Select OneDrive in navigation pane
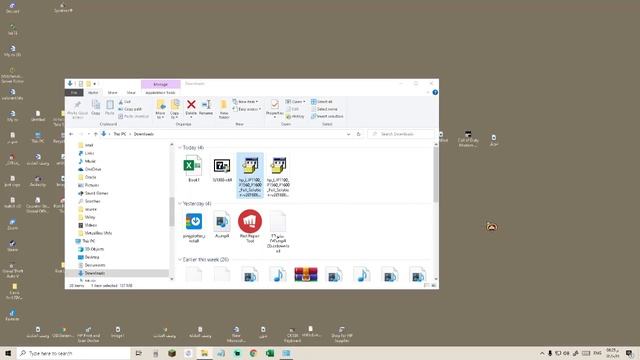The width and height of the screenshot is (640, 360). 89,169
